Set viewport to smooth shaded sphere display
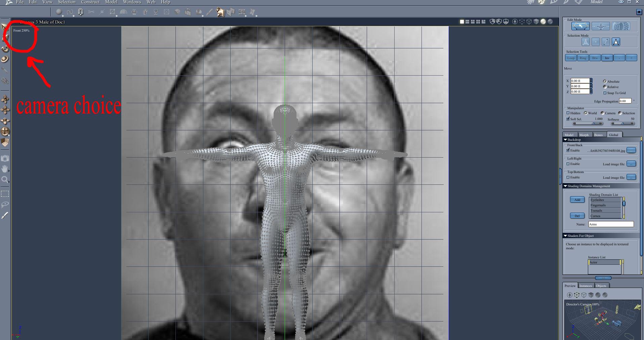 pos(543,22)
